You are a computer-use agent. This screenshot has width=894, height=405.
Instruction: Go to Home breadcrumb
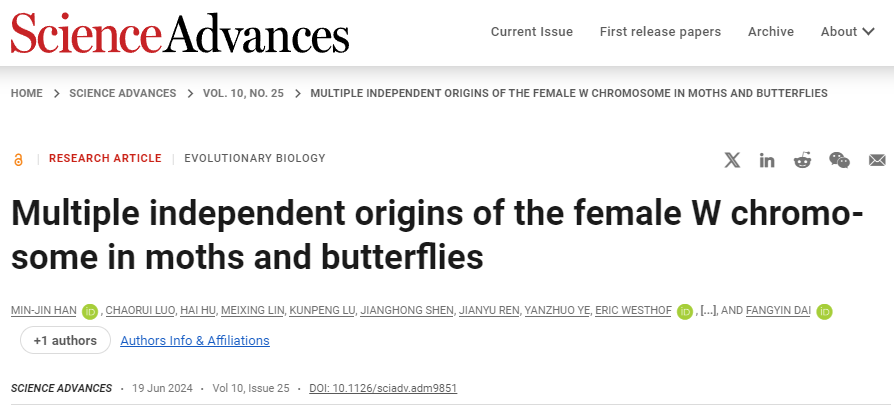26,93
